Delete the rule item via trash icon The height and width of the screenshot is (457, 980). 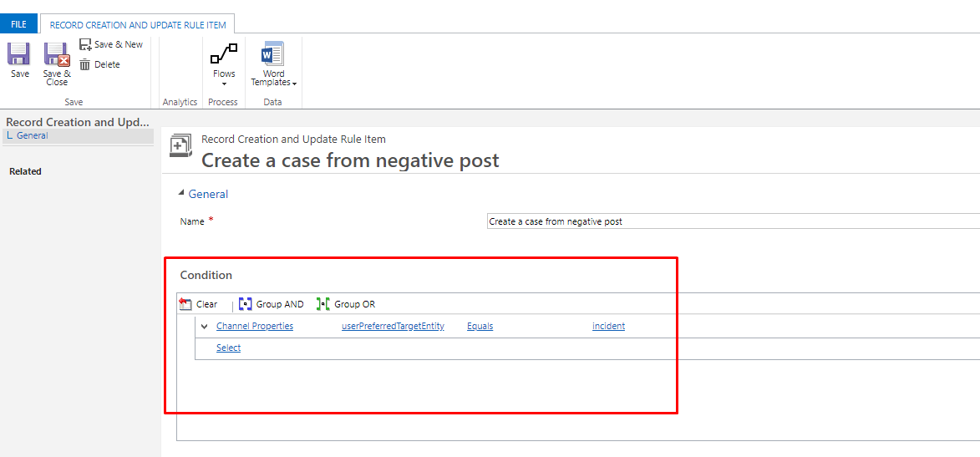coord(85,64)
